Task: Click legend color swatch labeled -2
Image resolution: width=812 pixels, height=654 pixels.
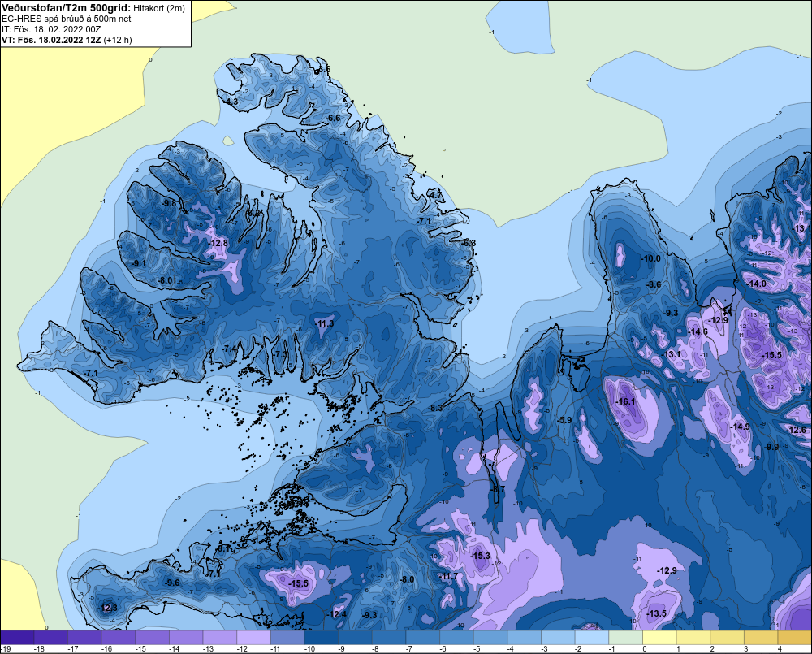Action: [x=591, y=638]
